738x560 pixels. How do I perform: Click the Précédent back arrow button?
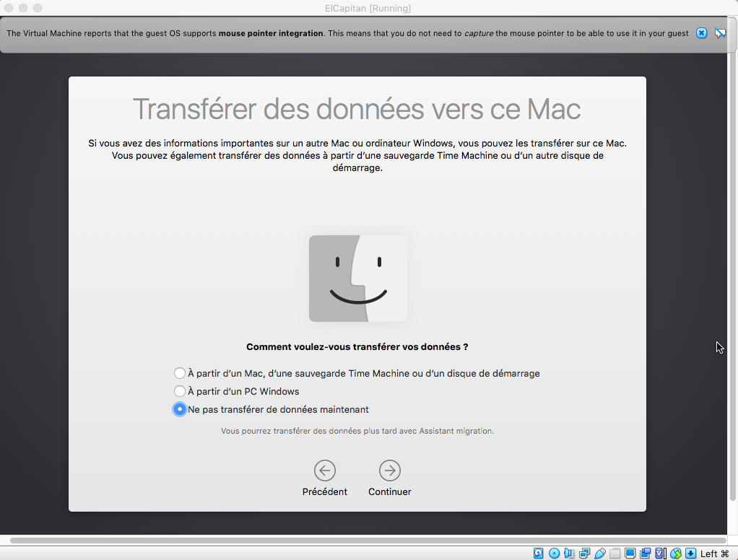click(325, 471)
